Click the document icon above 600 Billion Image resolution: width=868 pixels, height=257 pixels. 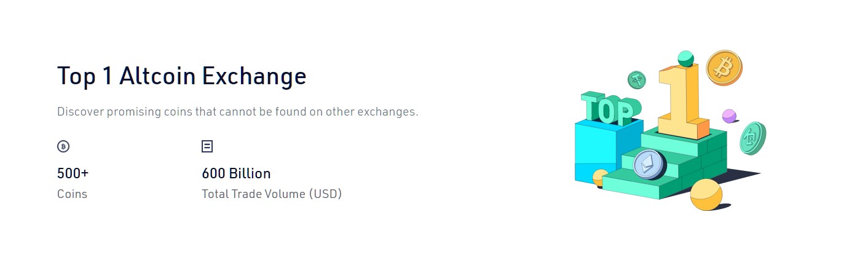(x=207, y=146)
